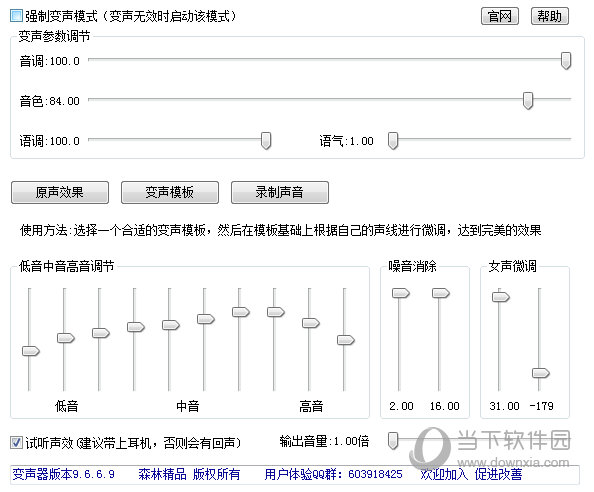The width and height of the screenshot is (594, 492).
Task: Select the tenth equalizer band slider handle
Action: coord(346,340)
